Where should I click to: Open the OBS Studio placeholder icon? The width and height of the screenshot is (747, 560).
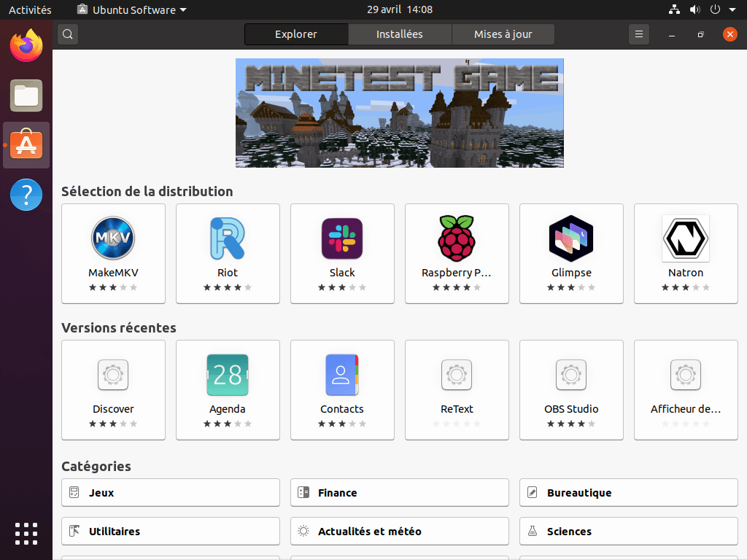tap(571, 375)
